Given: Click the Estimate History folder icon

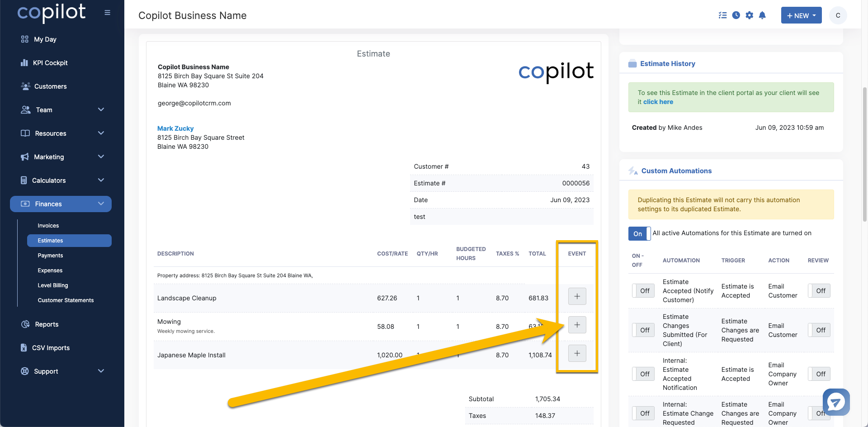Looking at the screenshot, I should click(632, 64).
